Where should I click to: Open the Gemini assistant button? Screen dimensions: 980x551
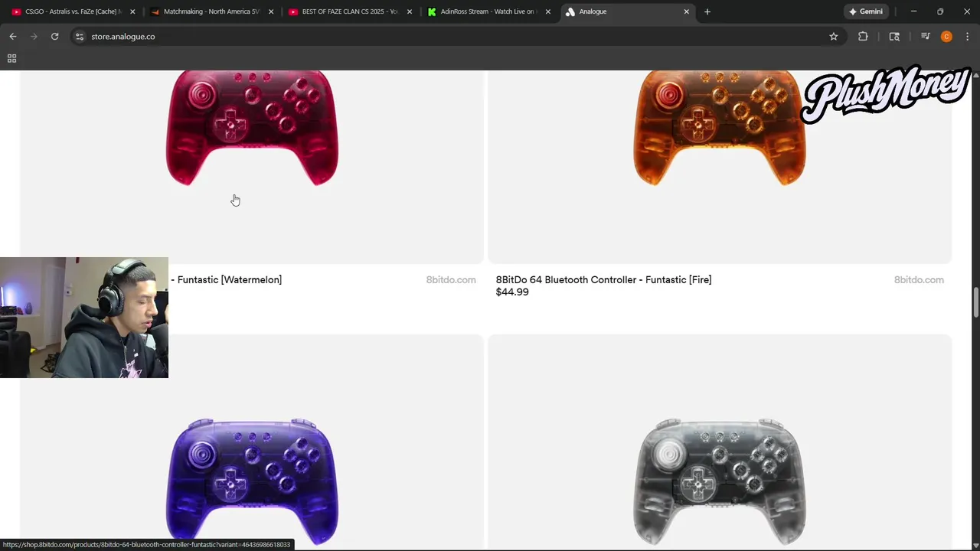866,11
